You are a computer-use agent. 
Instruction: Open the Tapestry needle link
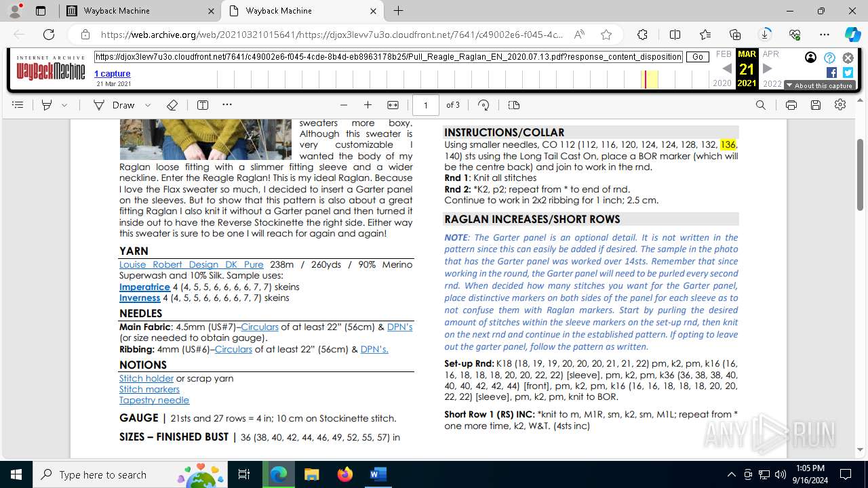point(154,400)
